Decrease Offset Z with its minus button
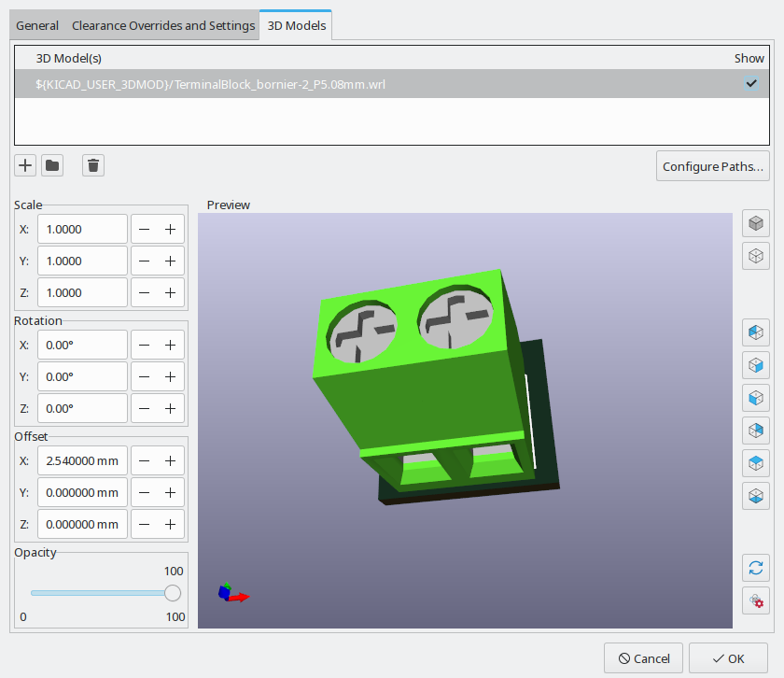Viewport: 784px width, 678px height. 144,525
